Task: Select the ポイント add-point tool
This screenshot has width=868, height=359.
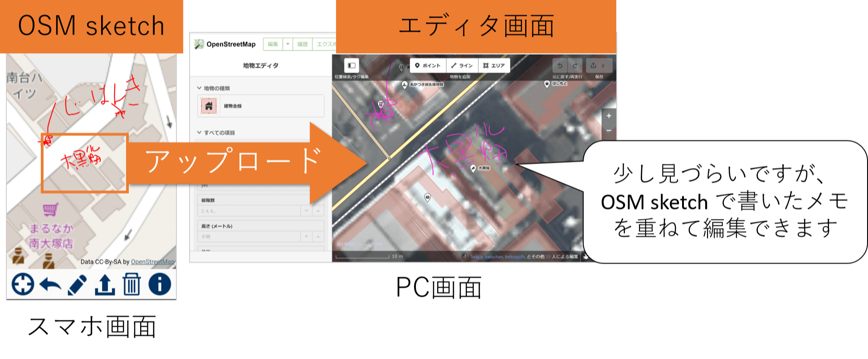Action: click(428, 65)
